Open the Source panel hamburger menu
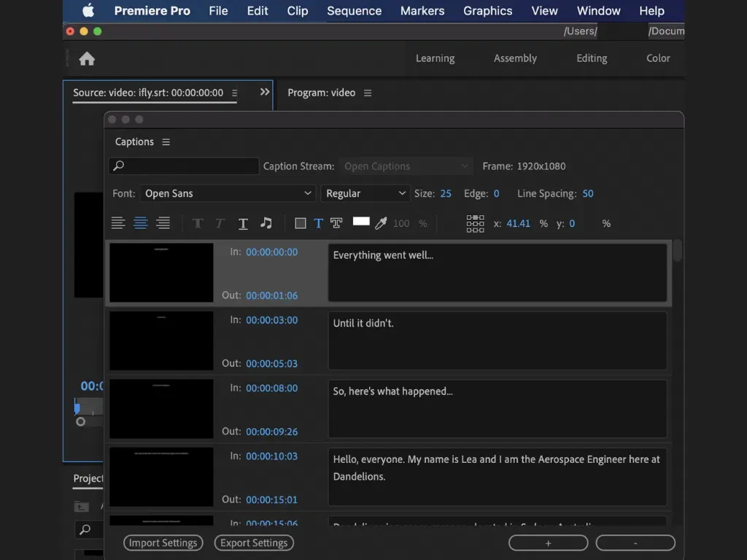 (234, 93)
